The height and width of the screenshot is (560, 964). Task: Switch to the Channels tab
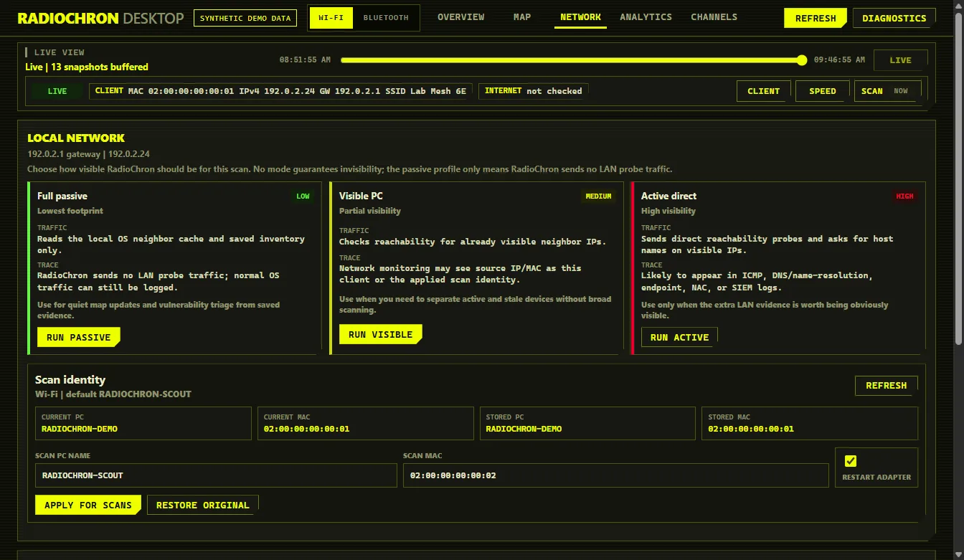[714, 17]
